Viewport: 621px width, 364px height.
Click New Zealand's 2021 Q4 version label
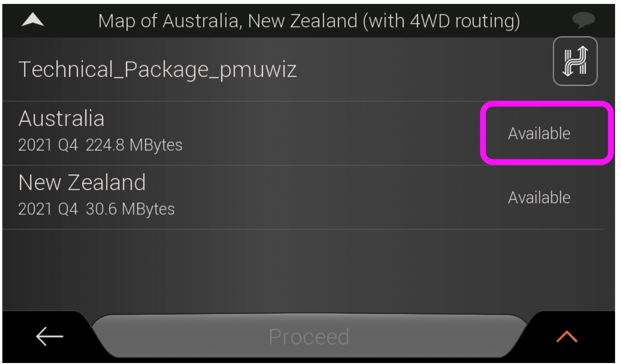(48, 209)
